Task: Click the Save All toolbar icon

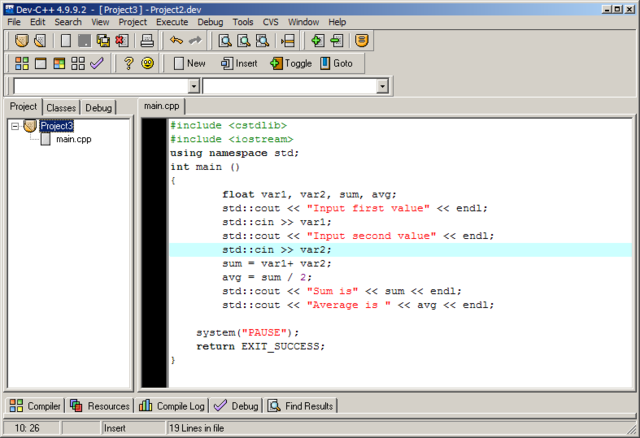Action: (x=103, y=40)
